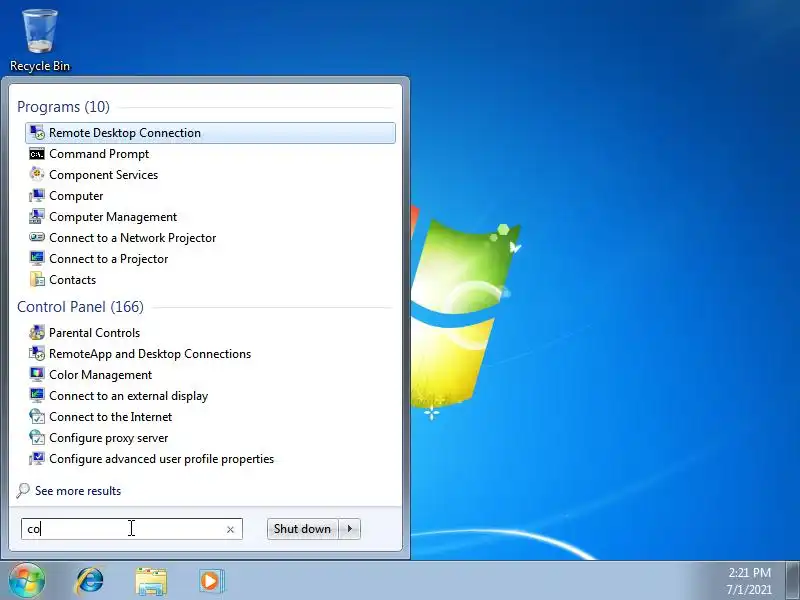The width and height of the screenshot is (800, 600).
Task: Click the Configure proxy server icon
Action: (x=37, y=437)
